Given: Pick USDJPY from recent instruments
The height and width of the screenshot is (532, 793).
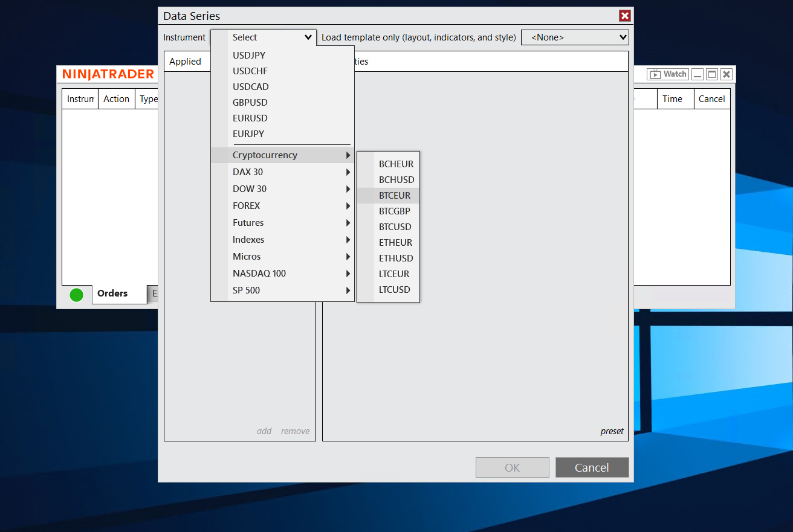Looking at the screenshot, I should (x=248, y=56).
